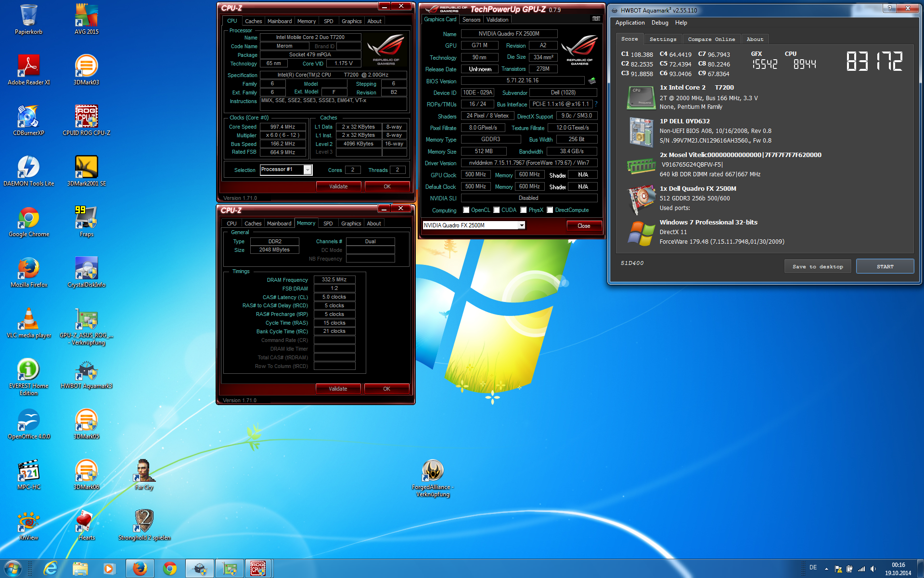Launch 3DMark2001 SE desktop icon
The width and height of the screenshot is (924, 578).
click(87, 171)
